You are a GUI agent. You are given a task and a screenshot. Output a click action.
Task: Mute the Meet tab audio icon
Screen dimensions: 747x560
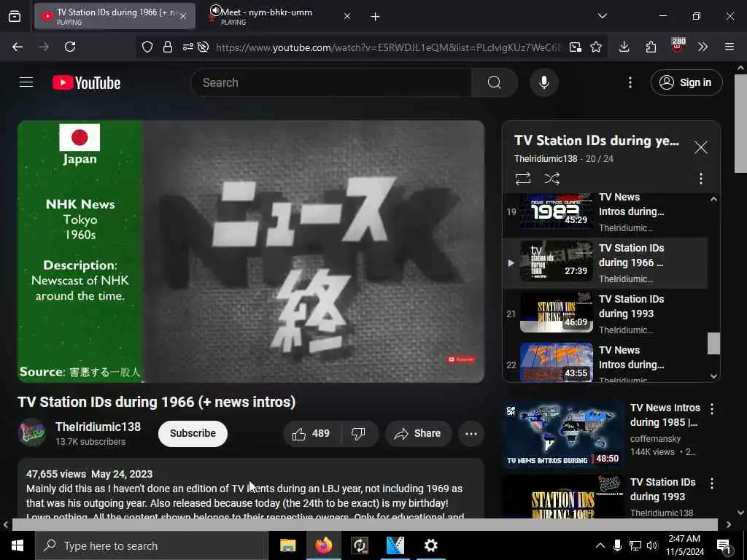click(x=215, y=10)
